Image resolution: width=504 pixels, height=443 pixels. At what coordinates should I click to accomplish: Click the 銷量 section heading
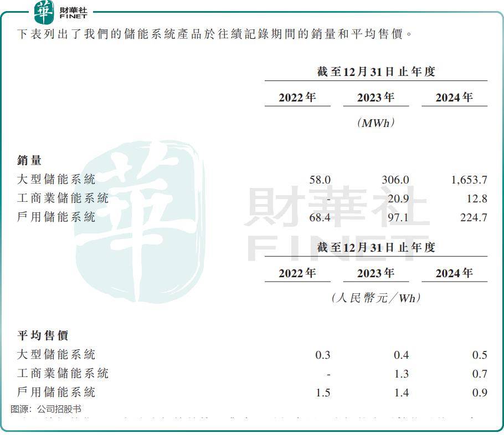point(29,160)
